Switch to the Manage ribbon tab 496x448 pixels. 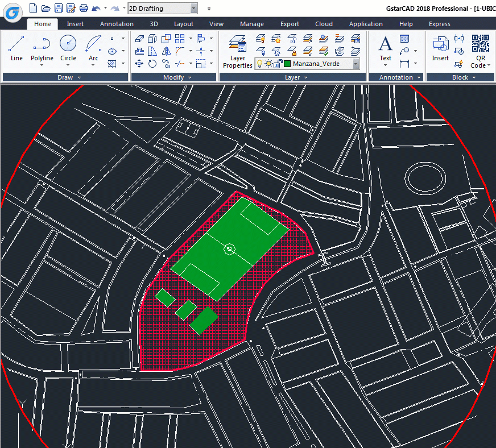tap(252, 24)
